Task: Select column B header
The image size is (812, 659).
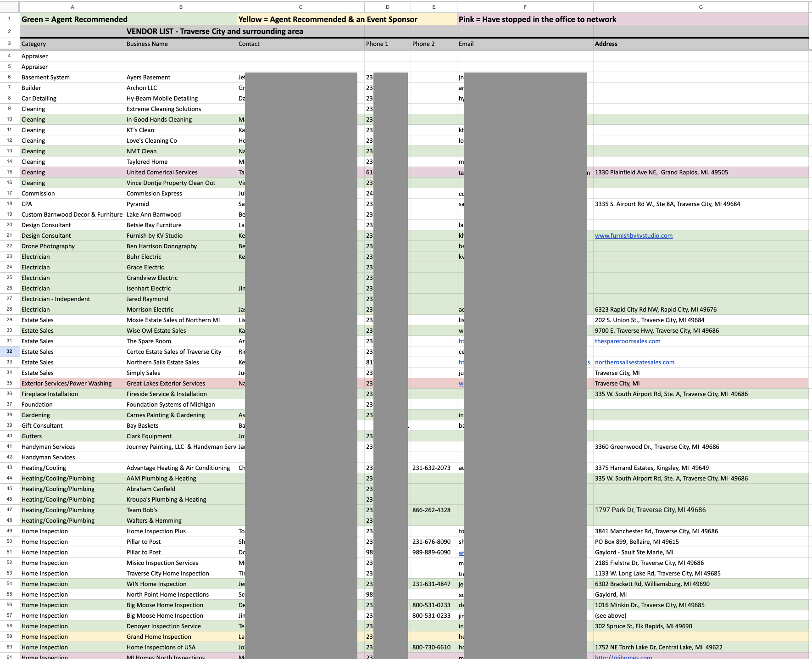Action: tap(181, 7)
